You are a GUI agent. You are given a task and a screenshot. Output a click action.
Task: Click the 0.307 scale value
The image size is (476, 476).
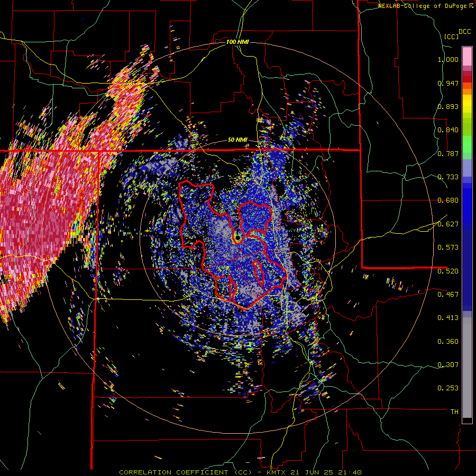pyautogui.click(x=448, y=365)
